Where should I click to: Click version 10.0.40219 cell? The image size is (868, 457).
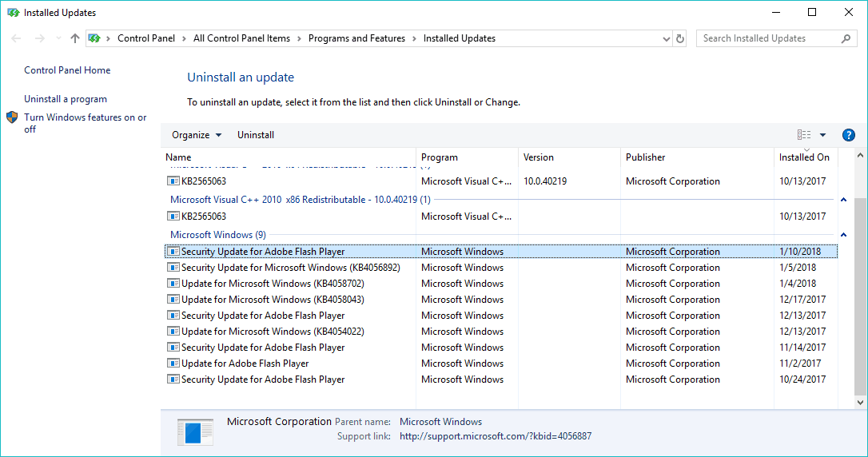pyautogui.click(x=545, y=181)
